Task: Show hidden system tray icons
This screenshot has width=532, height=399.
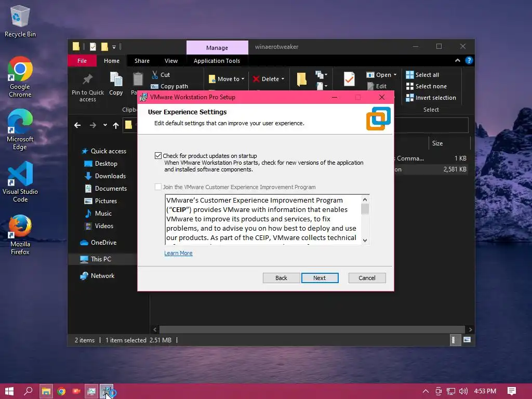Action: (425, 391)
